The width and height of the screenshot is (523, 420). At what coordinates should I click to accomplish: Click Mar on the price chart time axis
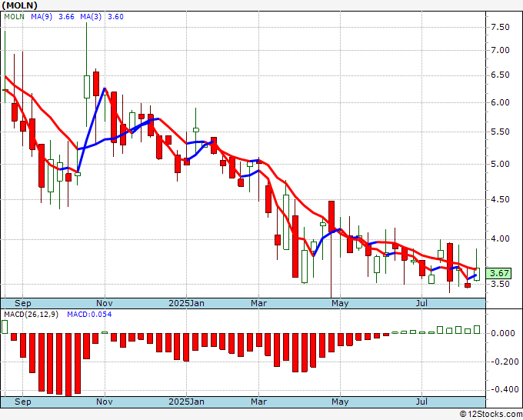point(259,303)
